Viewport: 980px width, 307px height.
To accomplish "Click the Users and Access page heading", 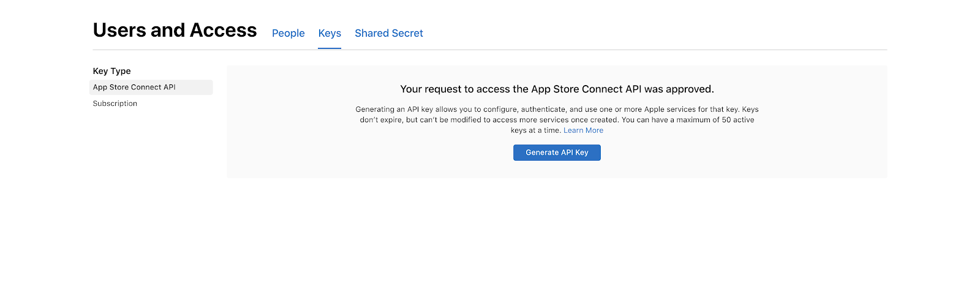I will [x=175, y=31].
